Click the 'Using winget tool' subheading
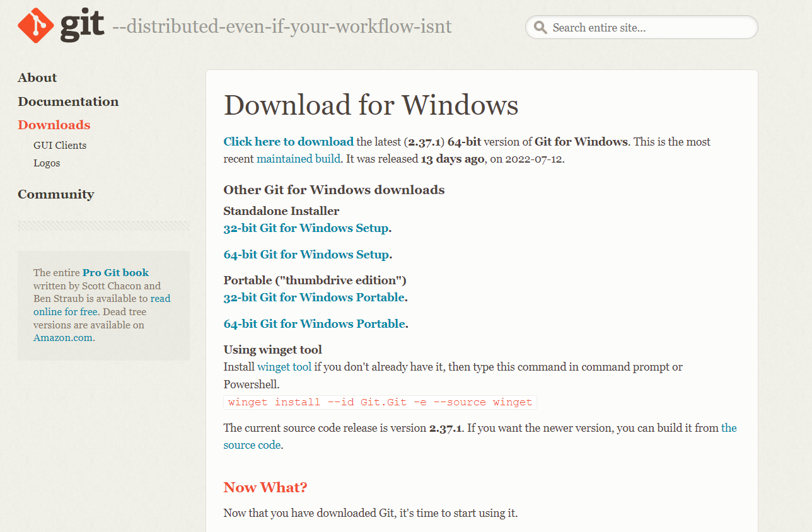Image resolution: width=812 pixels, height=532 pixels. coord(273,349)
